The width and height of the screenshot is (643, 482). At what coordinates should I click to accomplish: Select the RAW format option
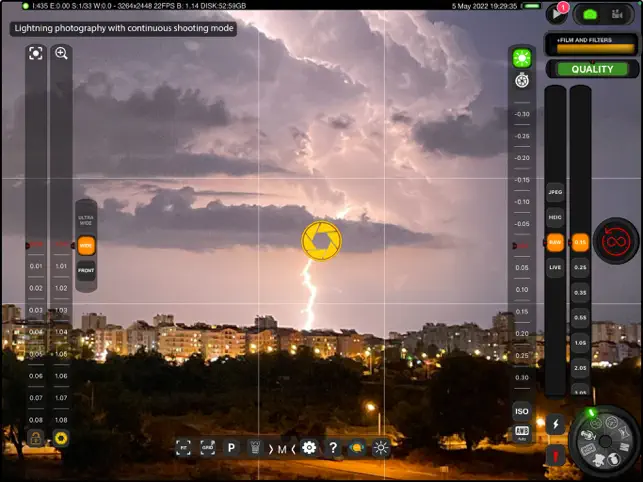555,242
